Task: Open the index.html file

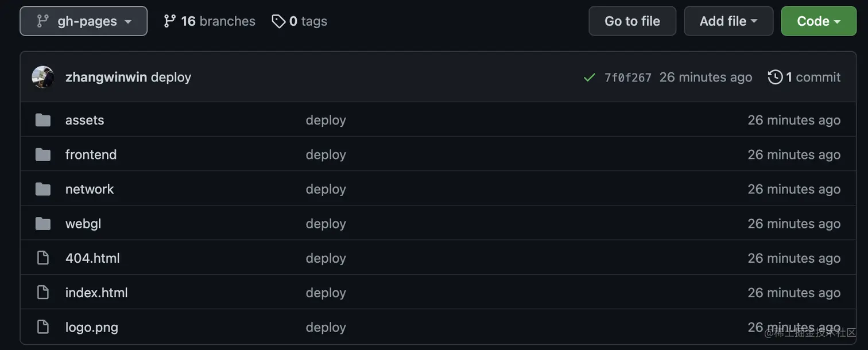Action: (96, 293)
